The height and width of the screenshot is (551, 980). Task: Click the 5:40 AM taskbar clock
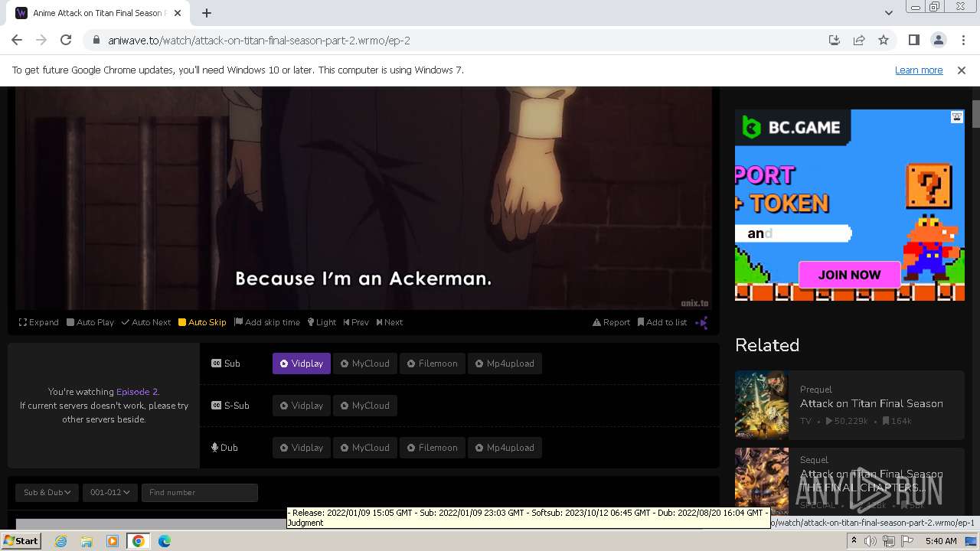(x=941, y=541)
